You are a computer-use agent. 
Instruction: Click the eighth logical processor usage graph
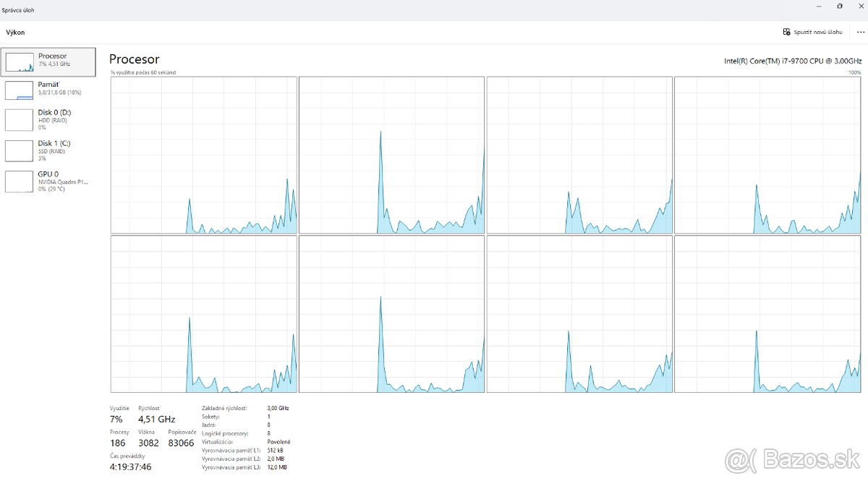pyautogui.click(x=767, y=314)
